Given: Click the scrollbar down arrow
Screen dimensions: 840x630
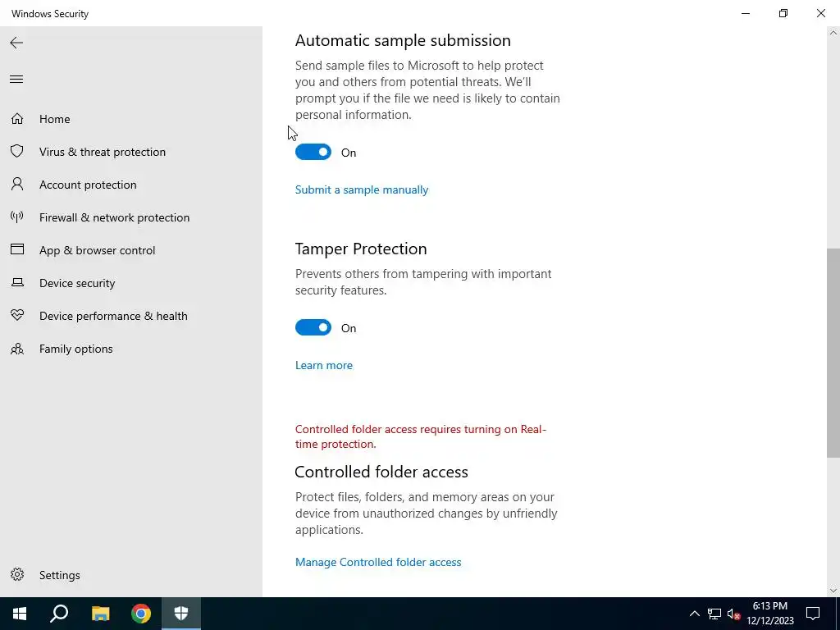Looking at the screenshot, I should [x=833, y=591].
